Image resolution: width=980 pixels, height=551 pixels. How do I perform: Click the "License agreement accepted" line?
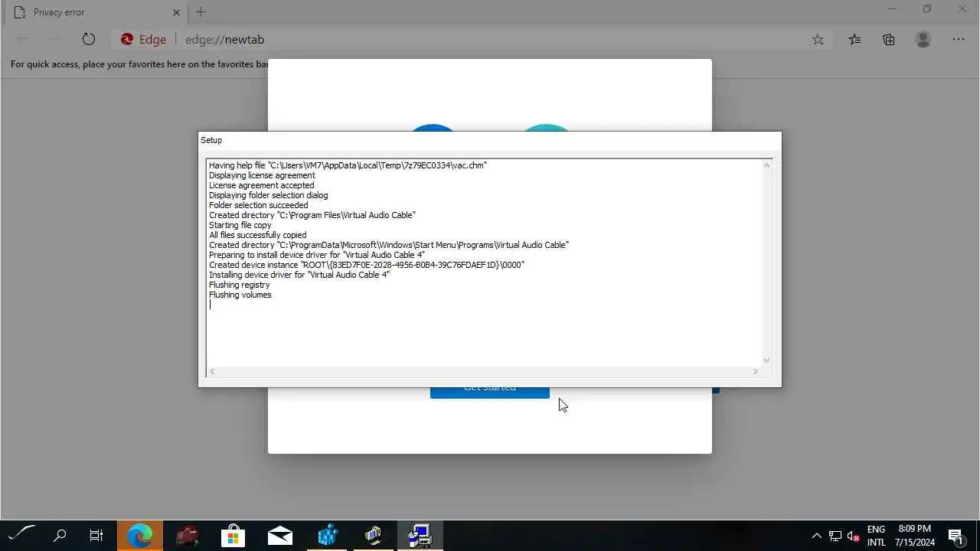pyautogui.click(x=262, y=185)
